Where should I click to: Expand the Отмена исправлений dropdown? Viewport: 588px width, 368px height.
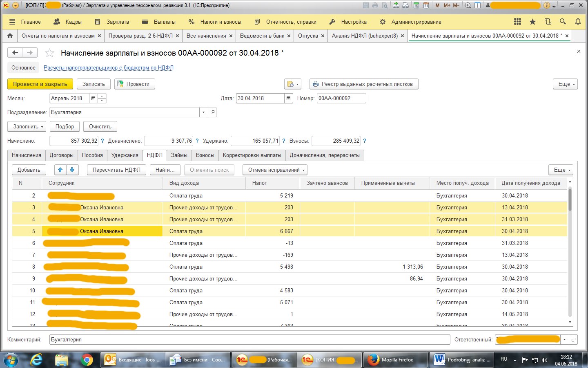click(275, 170)
